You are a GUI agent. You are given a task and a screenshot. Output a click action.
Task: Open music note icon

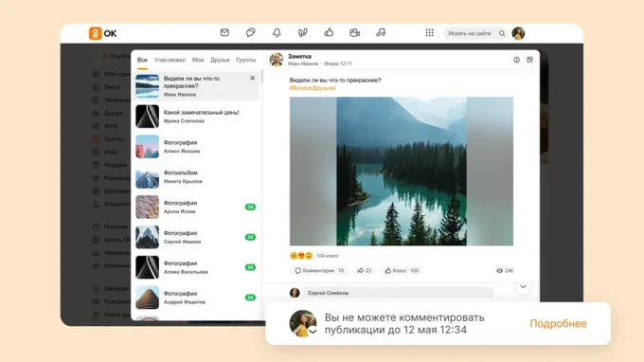[x=381, y=32]
